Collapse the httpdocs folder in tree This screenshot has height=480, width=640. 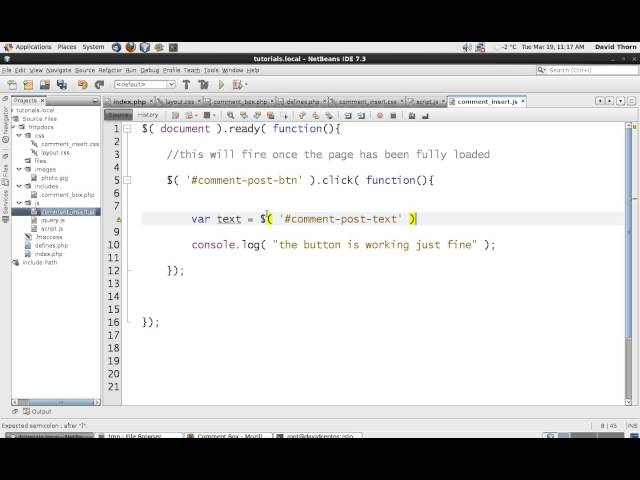(13, 127)
